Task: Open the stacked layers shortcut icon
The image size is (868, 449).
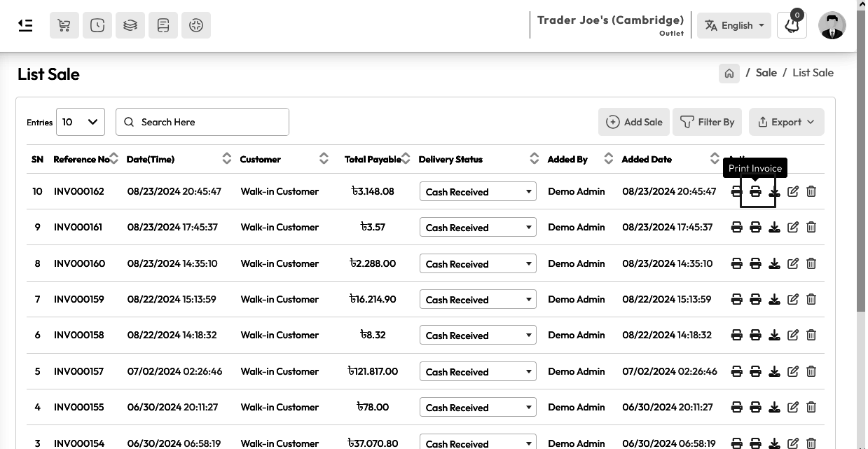Action: [x=130, y=25]
